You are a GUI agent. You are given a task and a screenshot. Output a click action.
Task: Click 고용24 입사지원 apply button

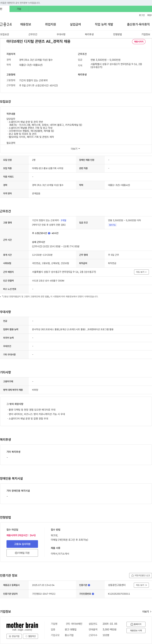[x=22, y=544]
